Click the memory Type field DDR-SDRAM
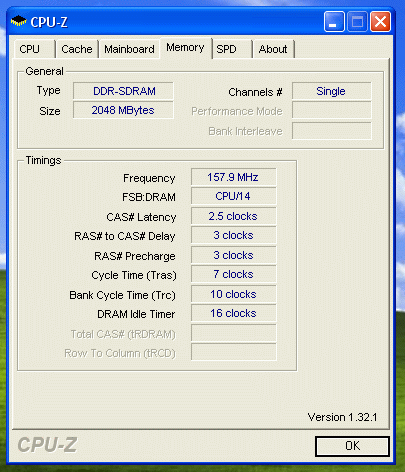Image resolution: width=405 pixels, height=472 pixels. [x=123, y=91]
